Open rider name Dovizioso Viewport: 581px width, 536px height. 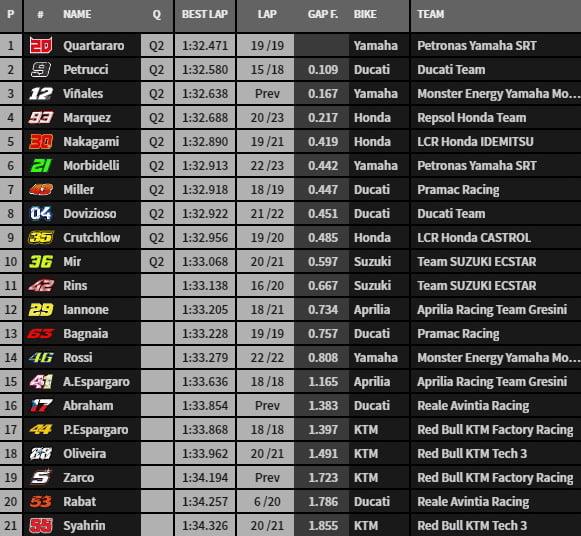pos(90,213)
